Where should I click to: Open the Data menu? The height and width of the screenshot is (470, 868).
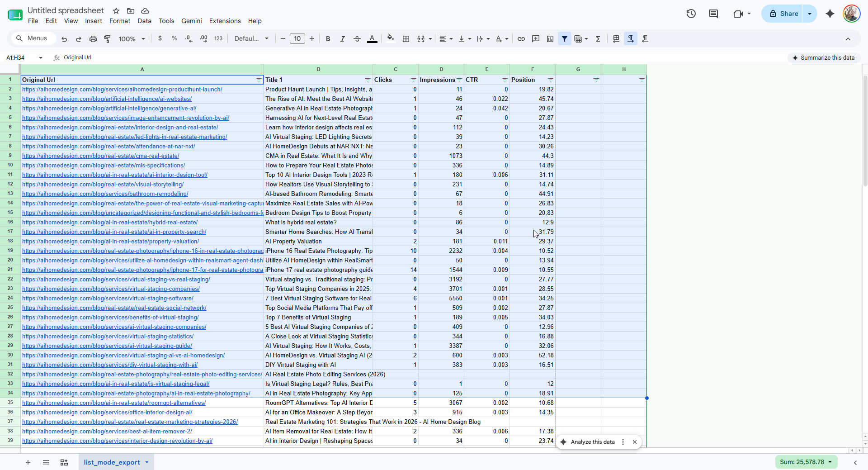click(144, 21)
